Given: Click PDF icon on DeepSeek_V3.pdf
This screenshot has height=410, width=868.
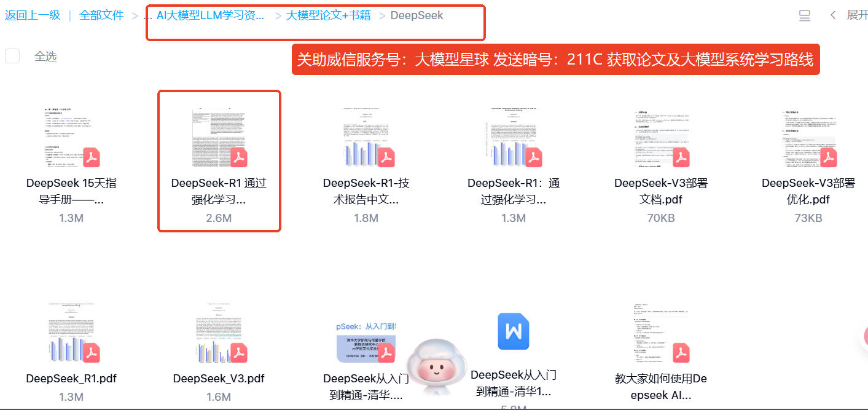Looking at the screenshot, I should coord(238,353).
